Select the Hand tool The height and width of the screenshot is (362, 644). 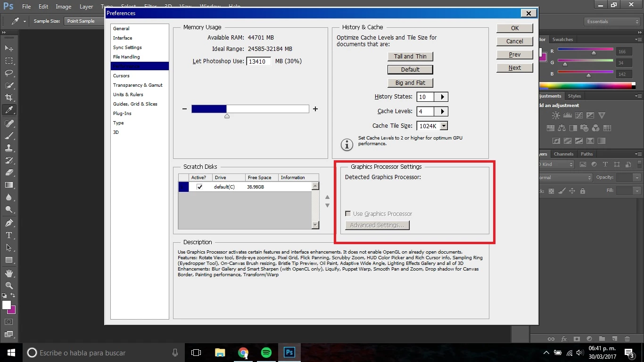(x=9, y=273)
